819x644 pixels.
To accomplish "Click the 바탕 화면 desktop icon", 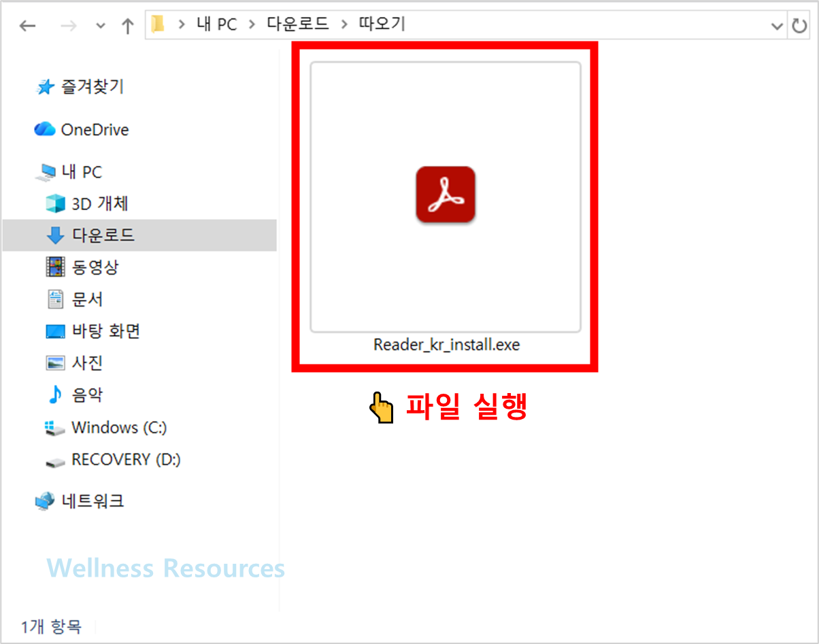I will pos(55,332).
